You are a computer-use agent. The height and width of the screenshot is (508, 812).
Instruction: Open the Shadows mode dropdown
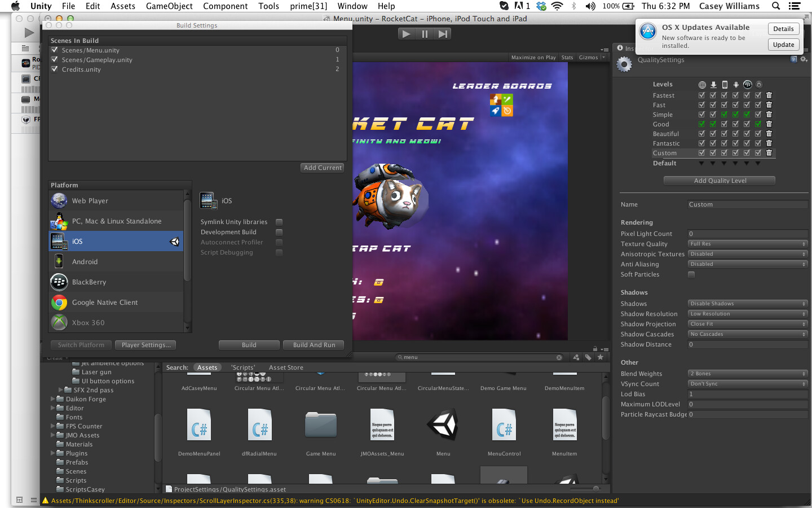(748, 304)
